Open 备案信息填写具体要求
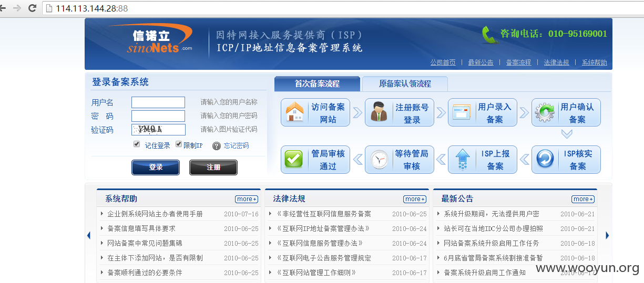 [x=141, y=229]
